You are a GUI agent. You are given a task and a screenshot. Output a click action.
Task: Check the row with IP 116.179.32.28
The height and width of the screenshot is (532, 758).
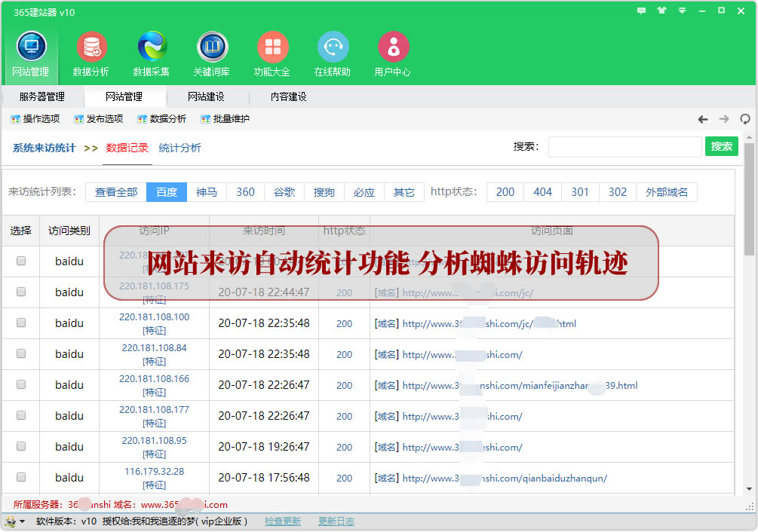coord(21,477)
